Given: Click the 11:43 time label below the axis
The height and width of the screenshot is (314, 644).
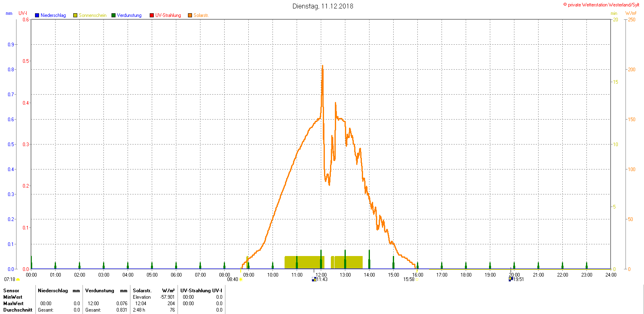Looking at the screenshot, I should [322, 279].
